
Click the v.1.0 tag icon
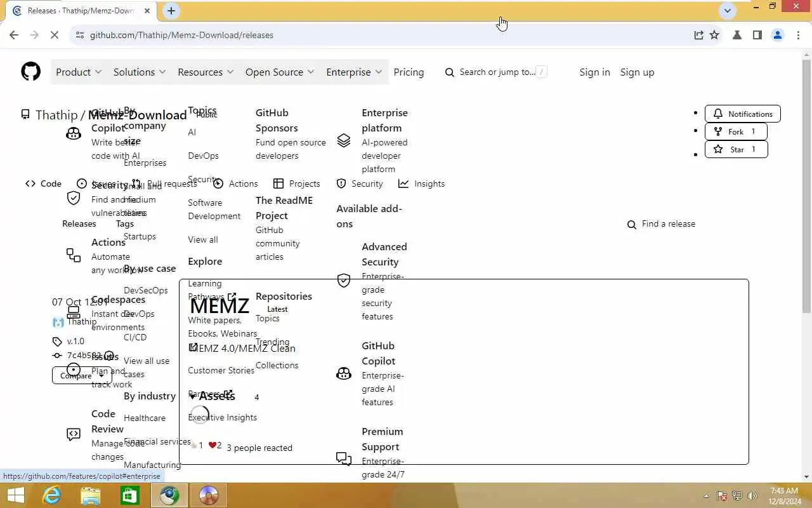[x=57, y=342]
